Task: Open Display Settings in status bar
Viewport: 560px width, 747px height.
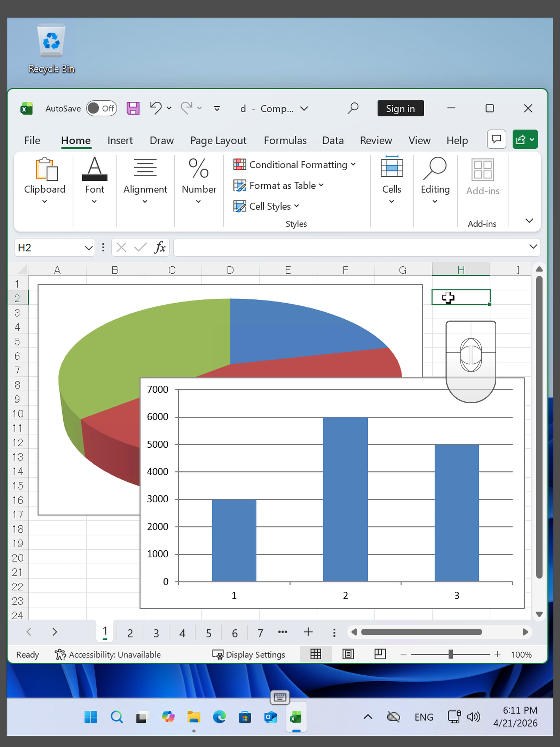Action: [x=249, y=655]
